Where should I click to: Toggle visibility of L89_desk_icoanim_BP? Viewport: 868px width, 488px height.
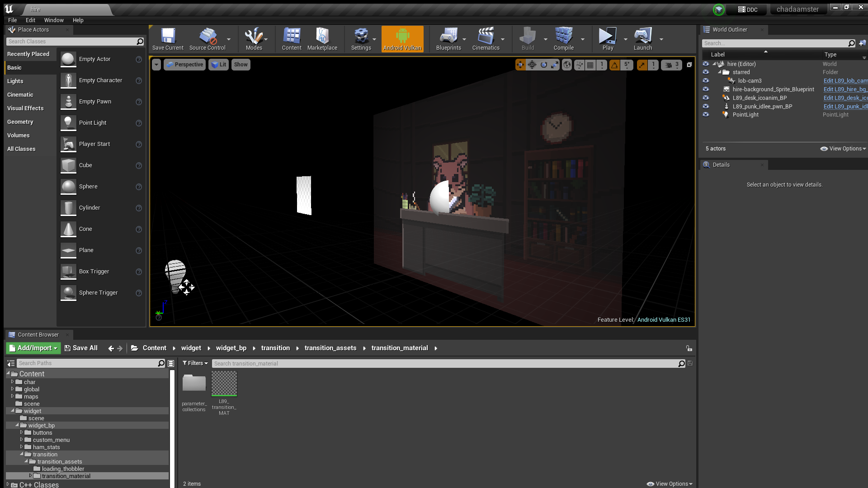point(706,98)
